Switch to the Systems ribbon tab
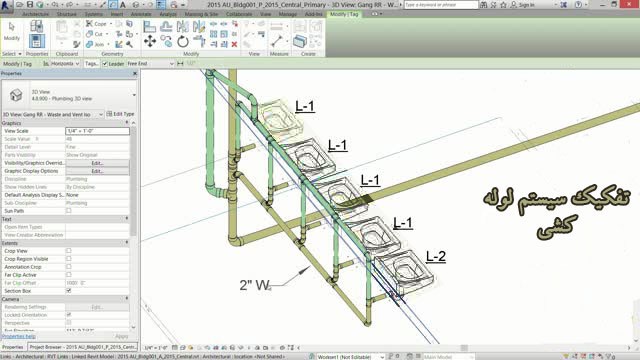Image resolution: width=640 pixels, height=360 pixels. [x=93, y=14]
